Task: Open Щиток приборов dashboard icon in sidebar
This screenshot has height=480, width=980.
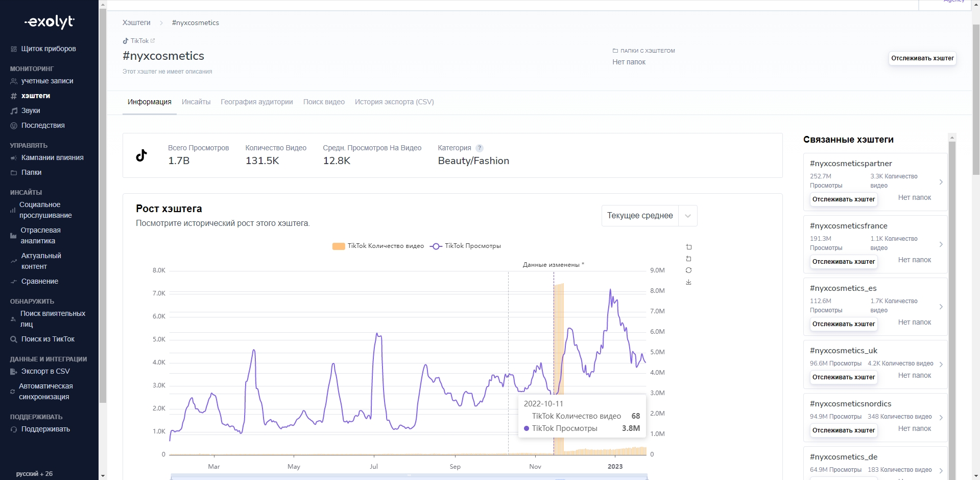Action: (x=14, y=49)
